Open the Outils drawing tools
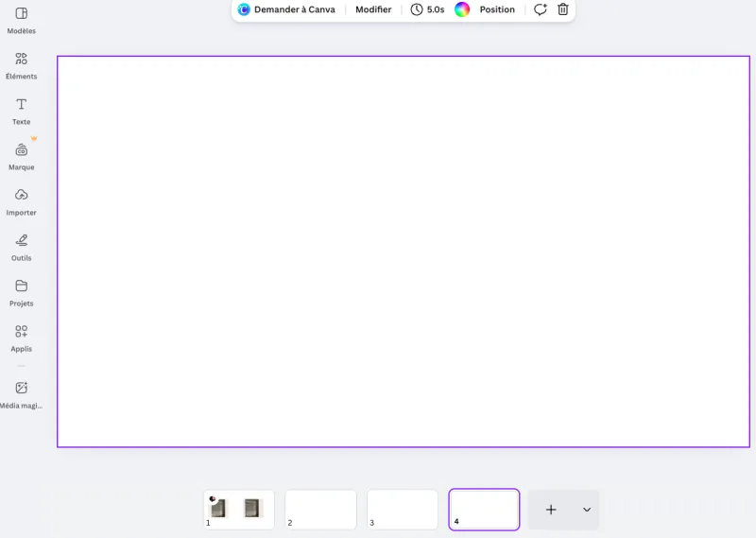Viewport: 756px width, 538px height. tap(21, 248)
